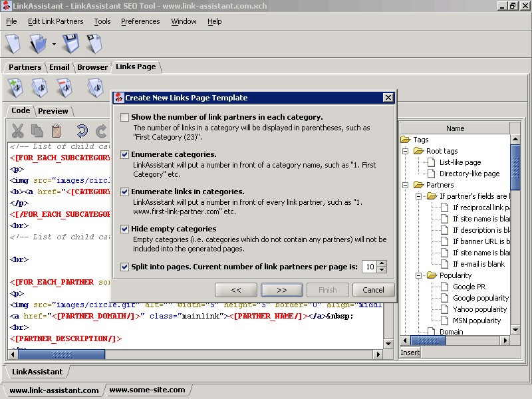Click the Undo arrow icon
532x399 pixels.
point(82,131)
